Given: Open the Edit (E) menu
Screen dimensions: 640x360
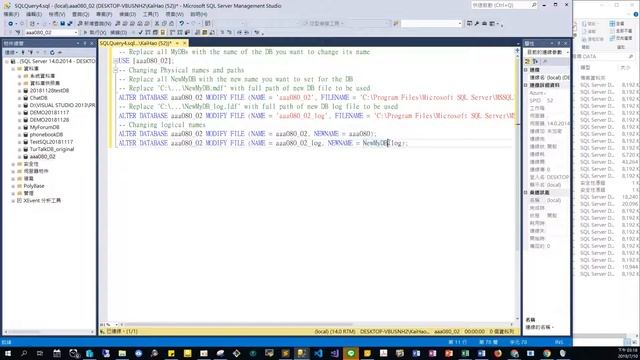Looking at the screenshot, I should point(34,14).
